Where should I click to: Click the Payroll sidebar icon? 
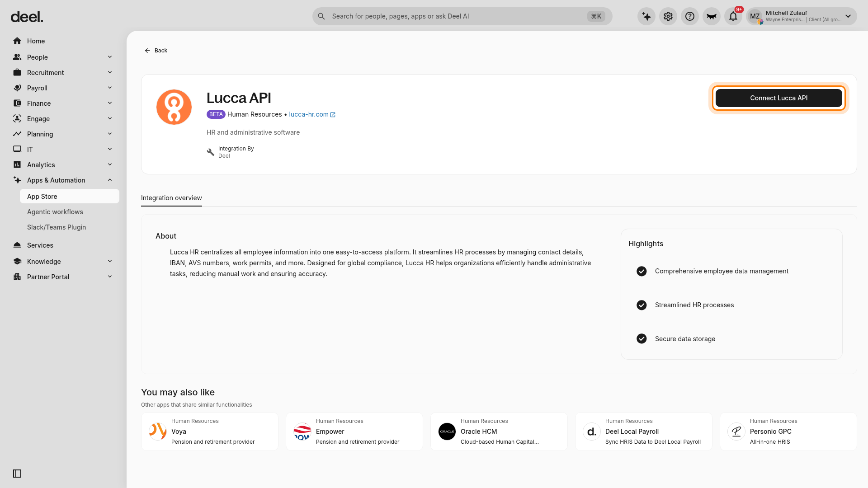coord(17,88)
